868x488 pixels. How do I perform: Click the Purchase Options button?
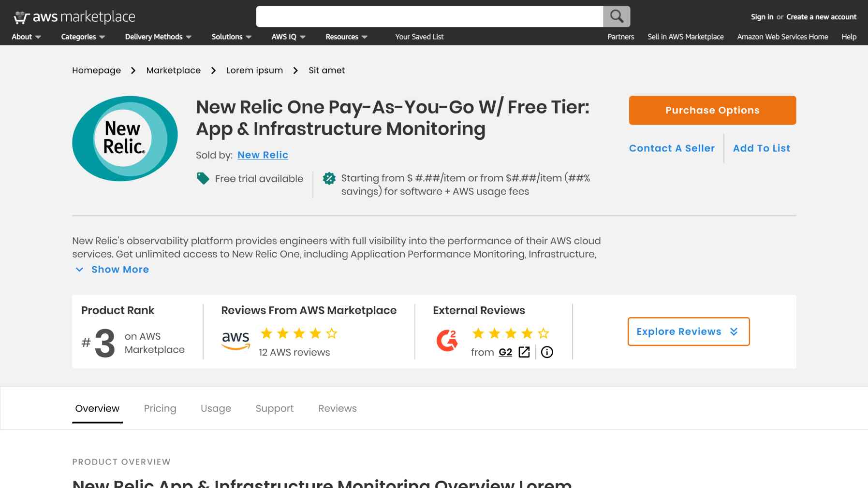click(712, 110)
